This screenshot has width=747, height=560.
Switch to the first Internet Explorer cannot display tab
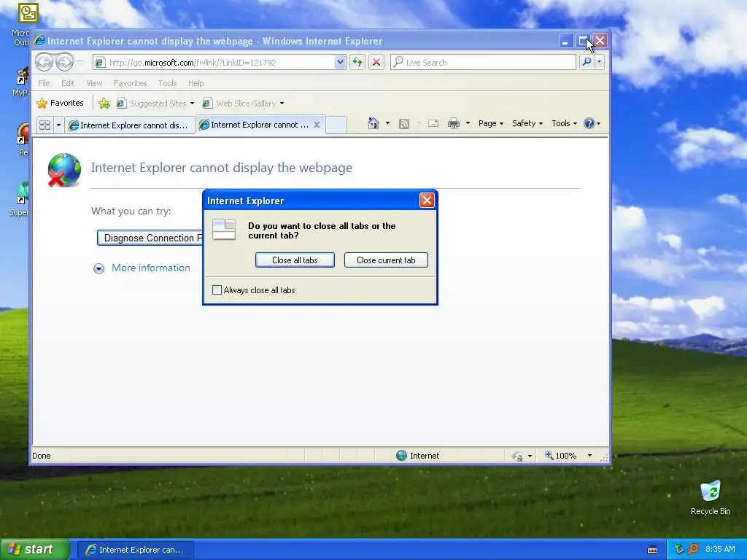(130, 125)
